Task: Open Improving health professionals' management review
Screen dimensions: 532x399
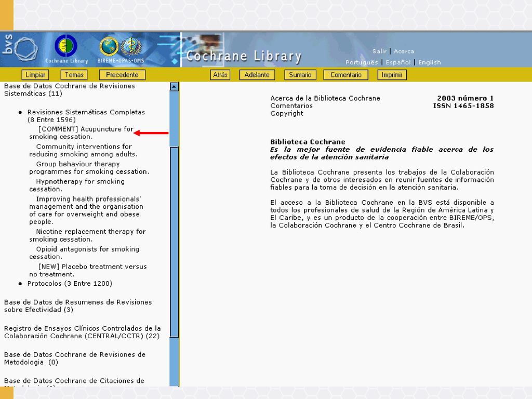Action: 86,210
